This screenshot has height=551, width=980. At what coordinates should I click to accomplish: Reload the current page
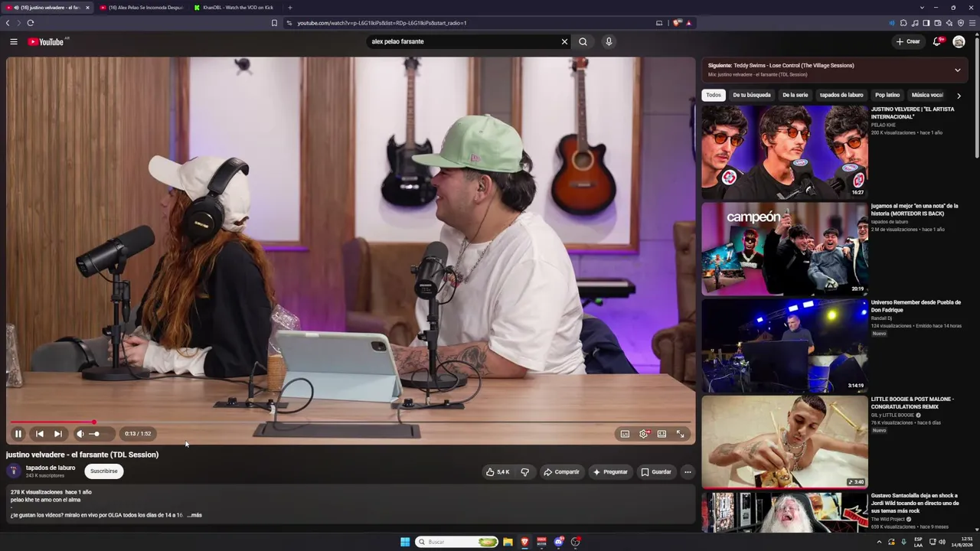coord(31,23)
